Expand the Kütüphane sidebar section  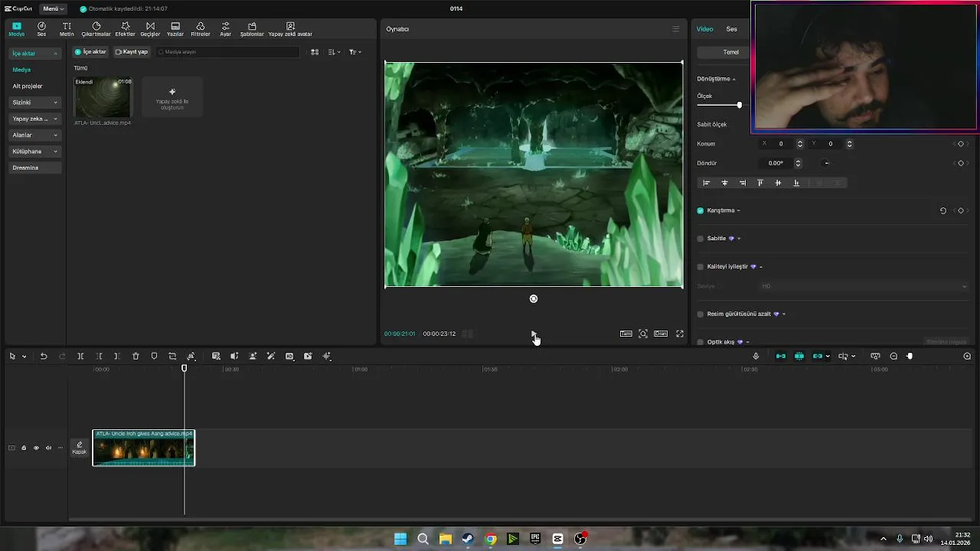[x=35, y=152]
